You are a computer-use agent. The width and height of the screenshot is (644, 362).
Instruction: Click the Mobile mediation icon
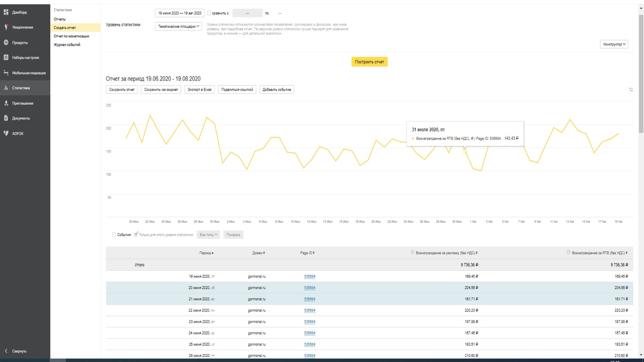6,73
